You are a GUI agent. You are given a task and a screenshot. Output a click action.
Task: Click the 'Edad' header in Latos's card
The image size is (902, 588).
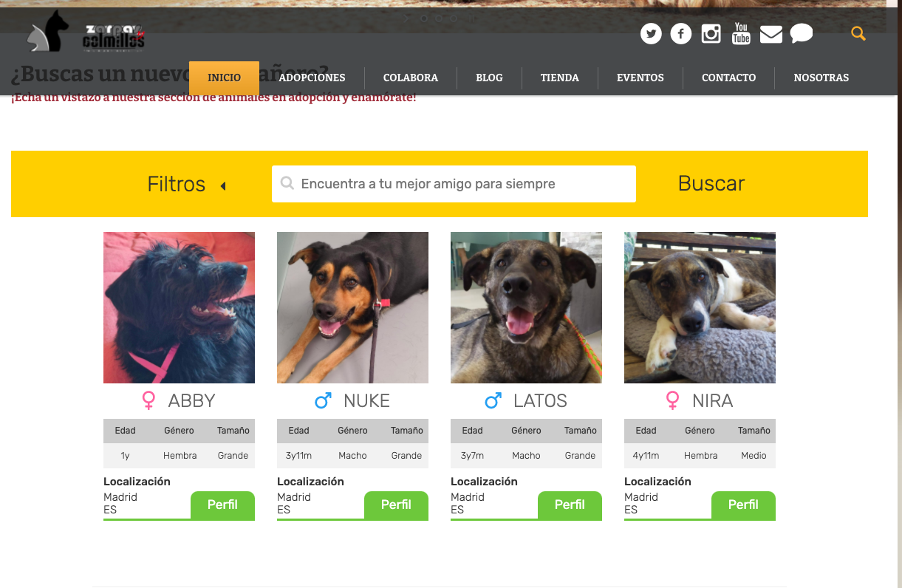[472, 431]
